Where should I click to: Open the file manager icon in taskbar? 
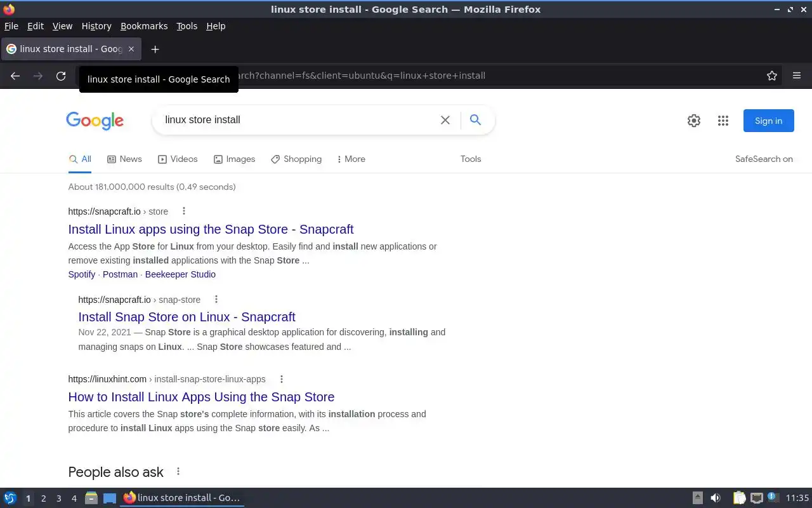tap(91, 498)
